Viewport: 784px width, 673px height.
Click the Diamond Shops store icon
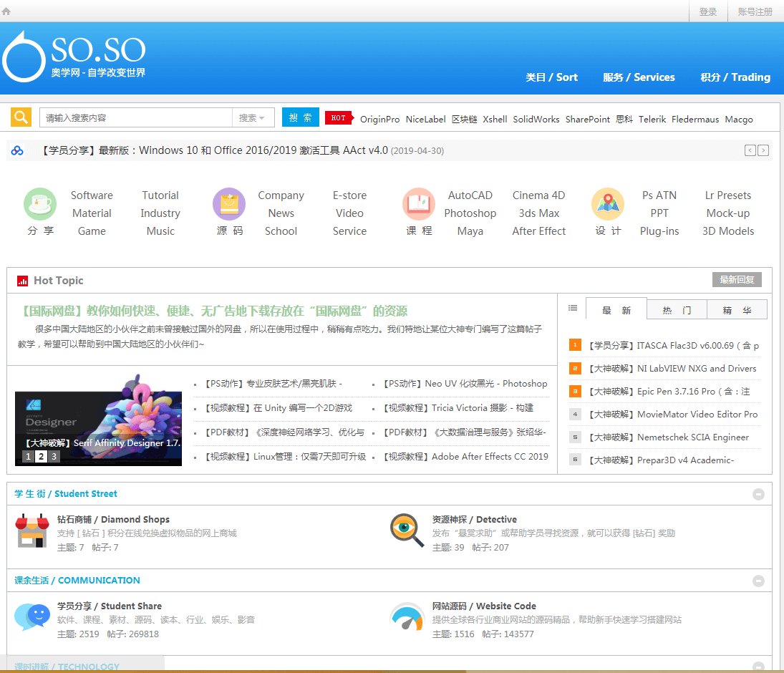[32, 531]
